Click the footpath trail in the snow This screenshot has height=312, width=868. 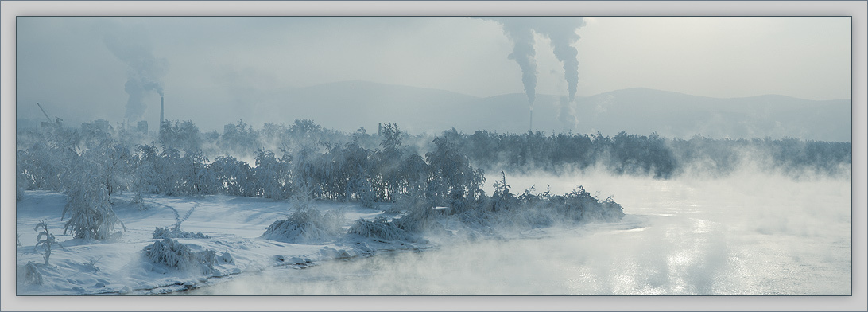pos(177,213)
